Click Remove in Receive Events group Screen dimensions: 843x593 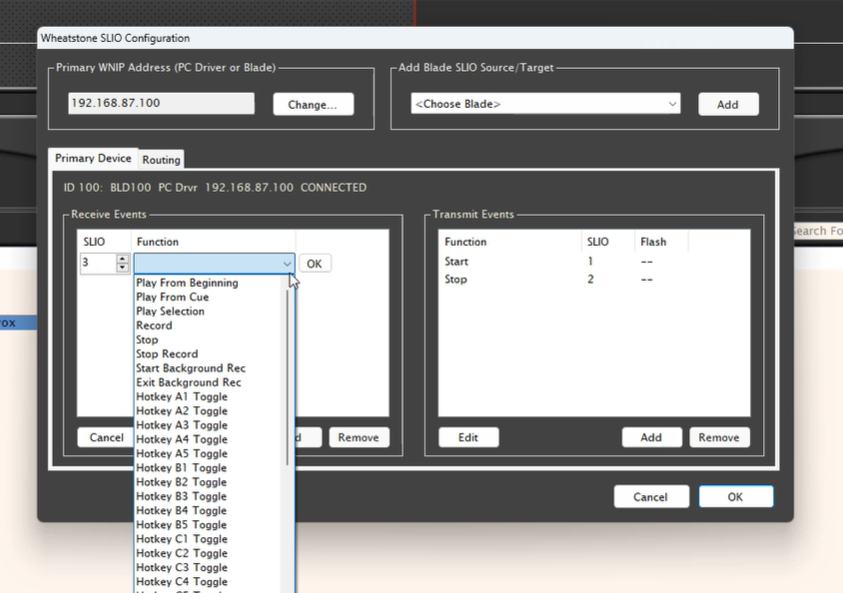pos(359,438)
